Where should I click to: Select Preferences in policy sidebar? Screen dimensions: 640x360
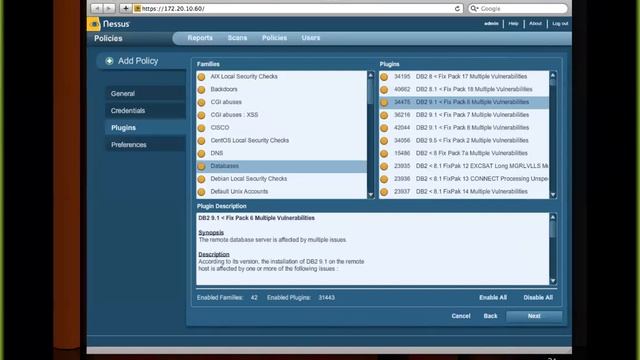tap(145, 145)
